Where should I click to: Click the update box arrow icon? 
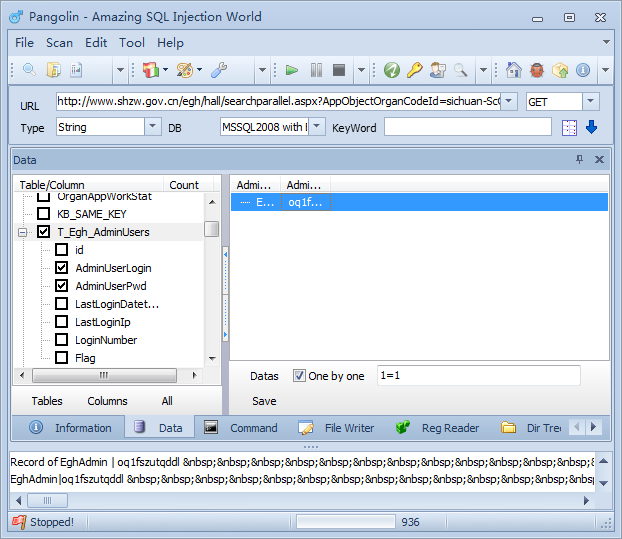[x=560, y=70]
